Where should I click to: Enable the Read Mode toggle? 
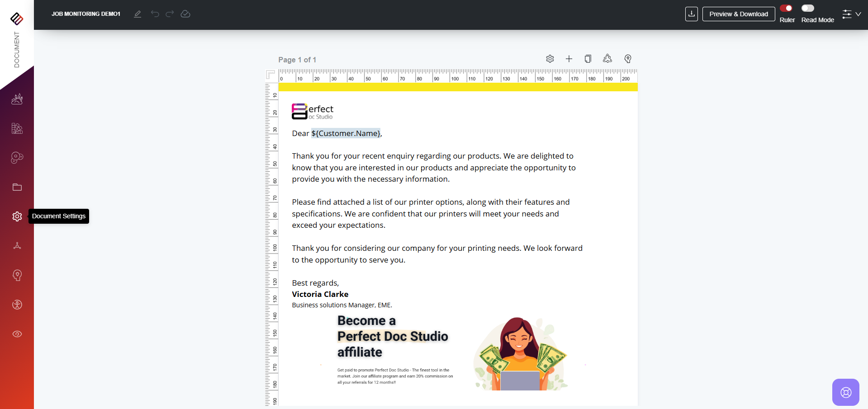(x=808, y=8)
